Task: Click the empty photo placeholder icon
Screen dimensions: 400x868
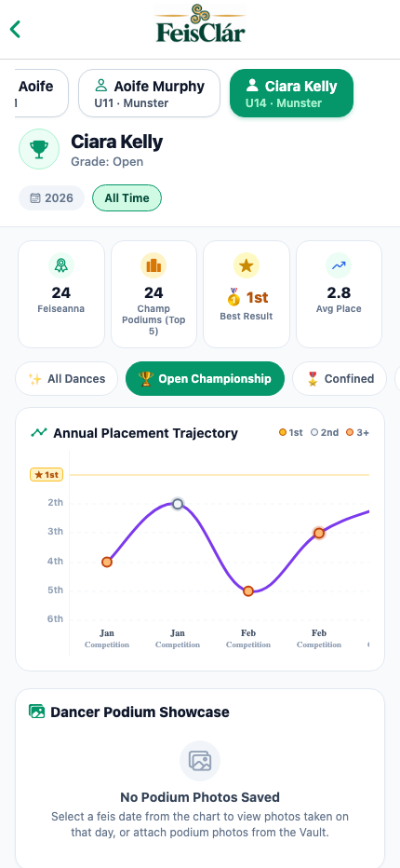Action: [200, 761]
